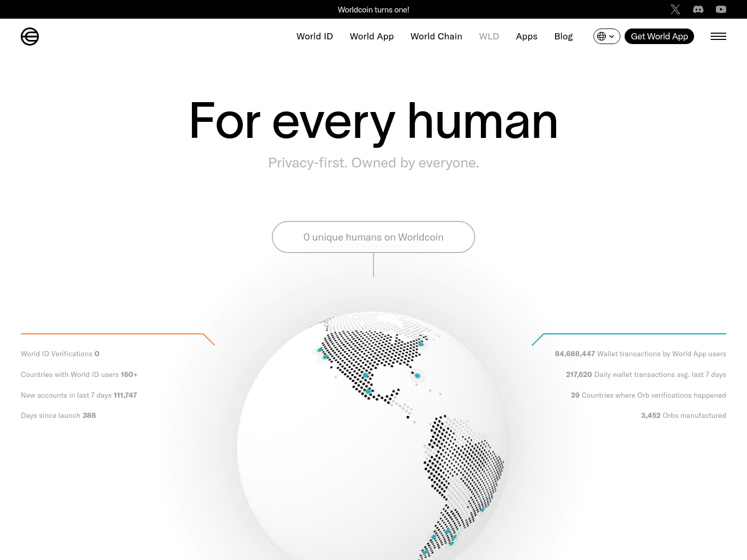This screenshot has height=560, width=747.
Task: Click 217,620 Daily wallet transactions stat
Action: pyautogui.click(x=646, y=374)
